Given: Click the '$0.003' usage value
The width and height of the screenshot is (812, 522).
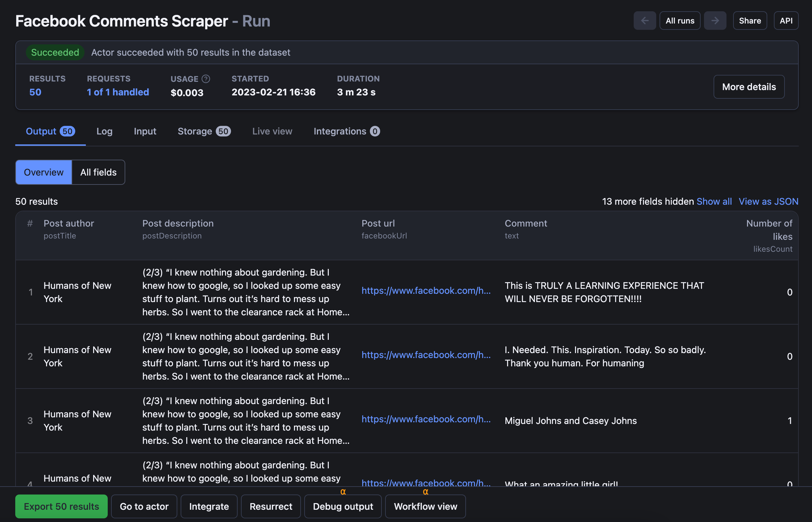Looking at the screenshot, I should (x=187, y=92).
